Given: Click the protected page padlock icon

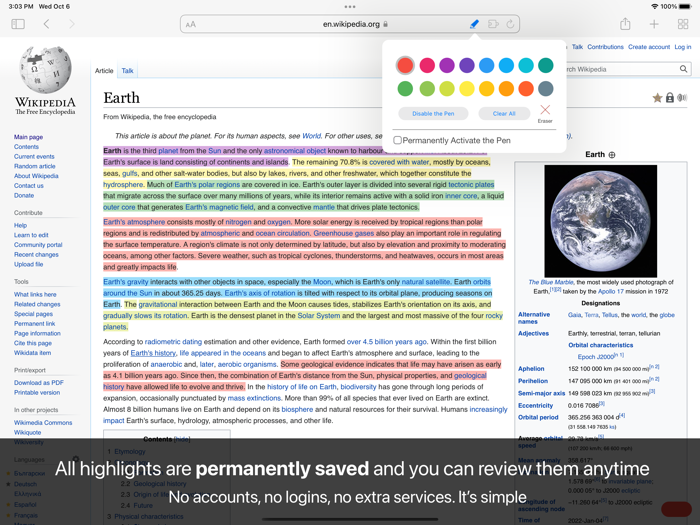Looking at the screenshot, I should [x=670, y=98].
